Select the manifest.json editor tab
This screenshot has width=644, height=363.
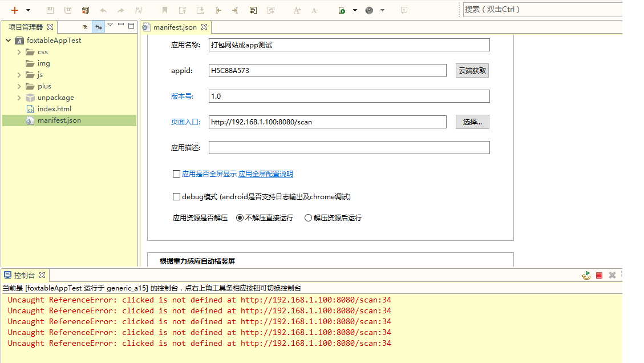pos(175,27)
